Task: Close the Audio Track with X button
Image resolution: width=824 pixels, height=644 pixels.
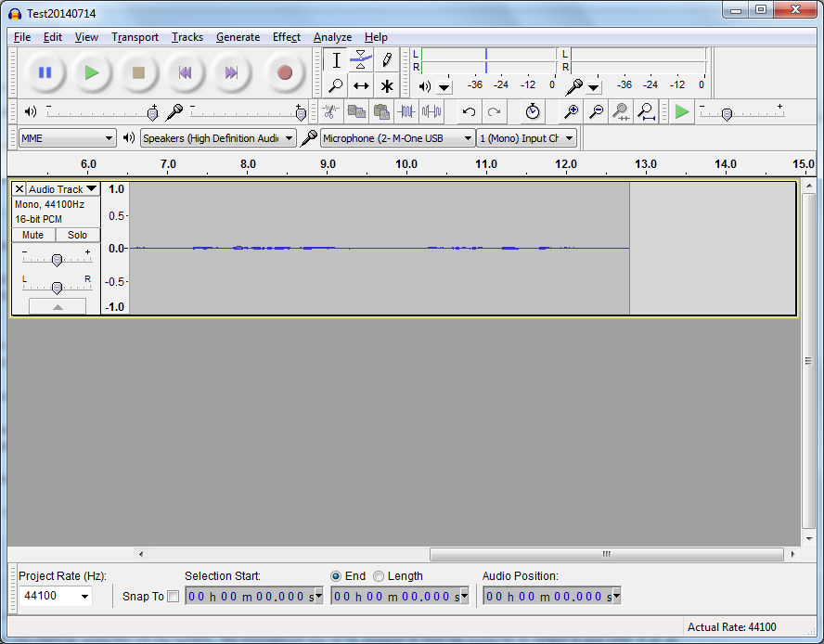Action: click(19, 188)
